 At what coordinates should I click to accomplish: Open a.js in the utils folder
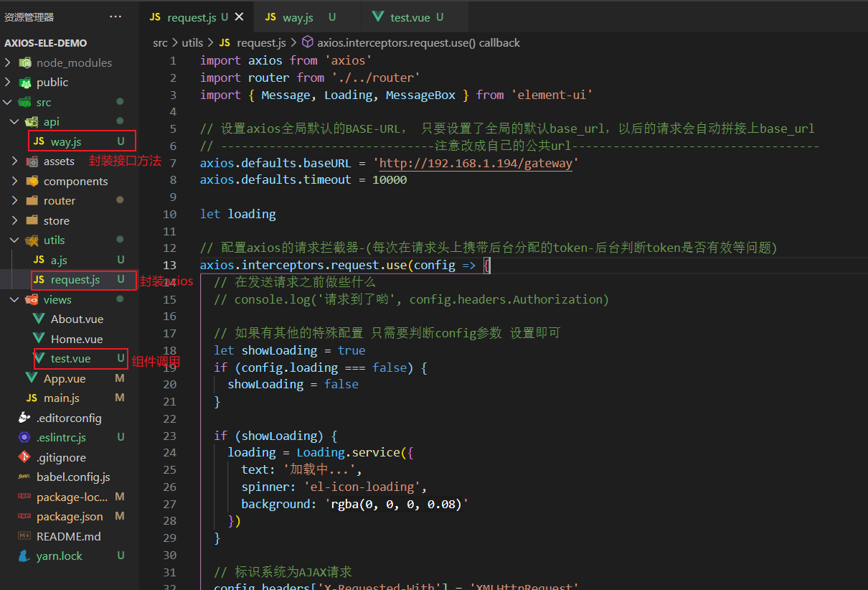[59, 260]
